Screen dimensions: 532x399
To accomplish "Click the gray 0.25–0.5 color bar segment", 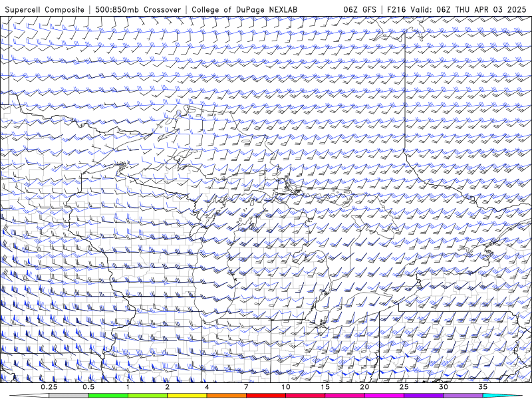I will [69, 396].
